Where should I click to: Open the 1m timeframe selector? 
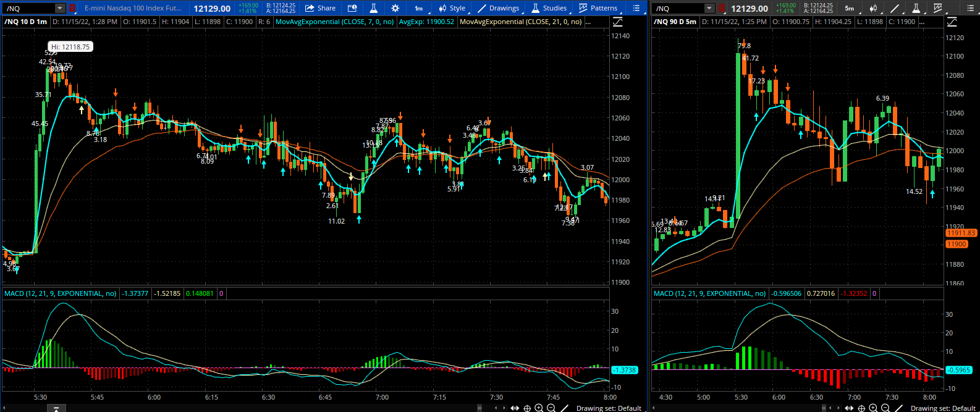tap(419, 8)
